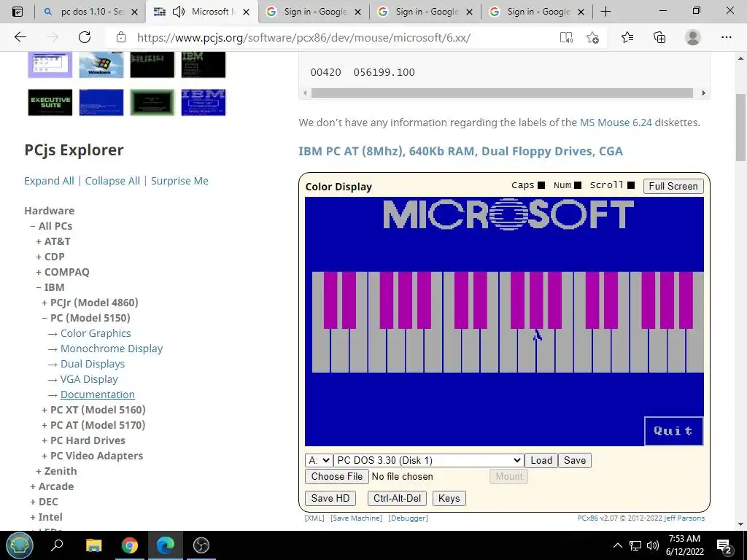Viewport: 747px width, 560px height.
Task: Click the Ctrl-Alt-Del button
Action: point(397,499)
